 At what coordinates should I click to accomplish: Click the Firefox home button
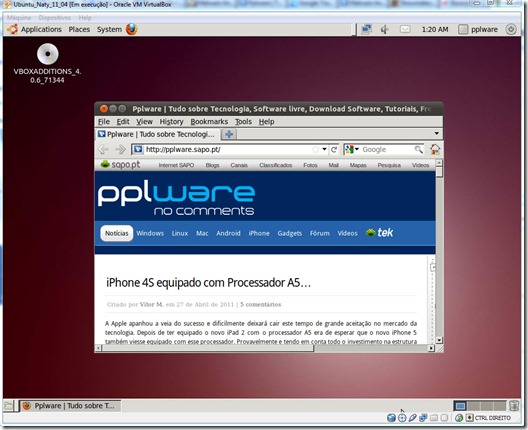pyautogui.click(x=435, y=149)
